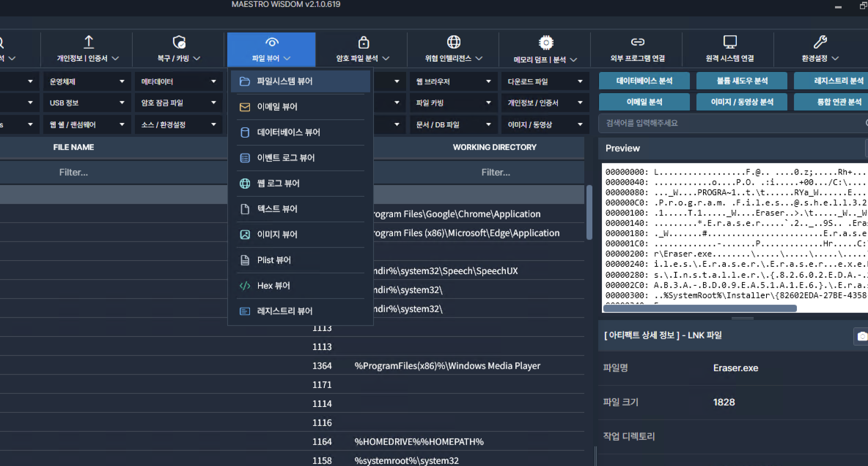This screenshot has width=868, height=466.
Task: Expand the 다운로드 파일 dropdown
Action: click(x=545, y=81)
